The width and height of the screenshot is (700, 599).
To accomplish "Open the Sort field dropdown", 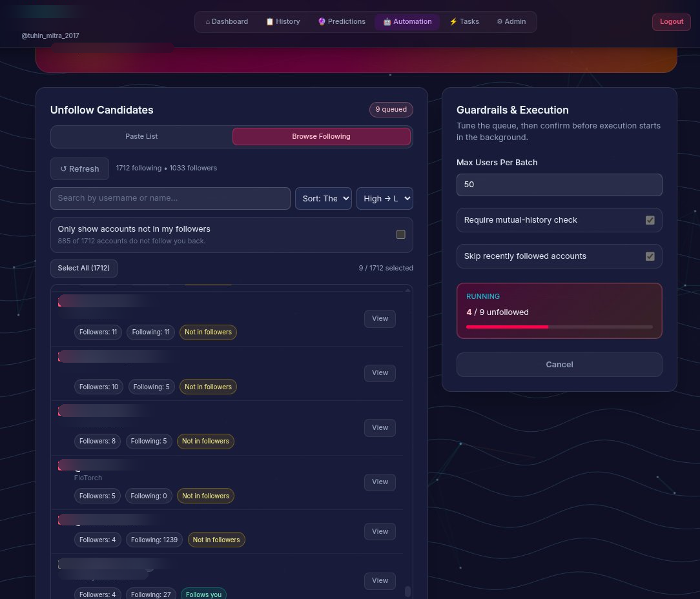I will coord(323,199).
